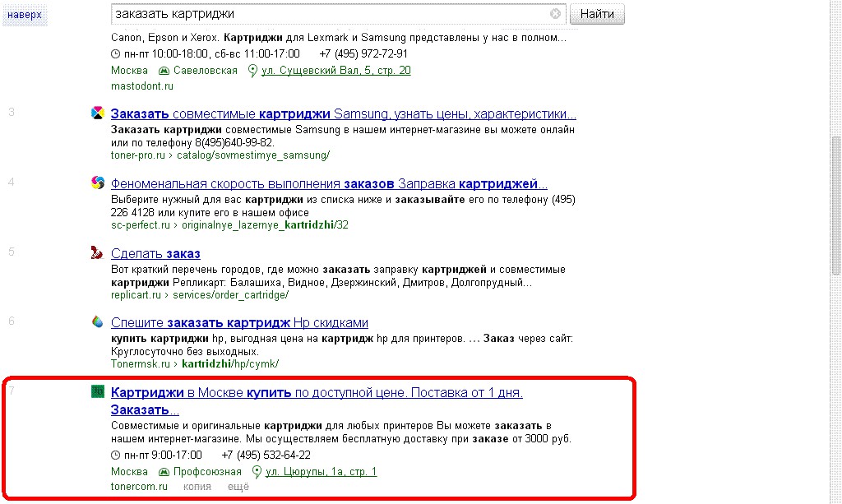
Task: Click the replicart.ru favicon beside result 5
Action: pyautogui.click(x=97, y=252)
